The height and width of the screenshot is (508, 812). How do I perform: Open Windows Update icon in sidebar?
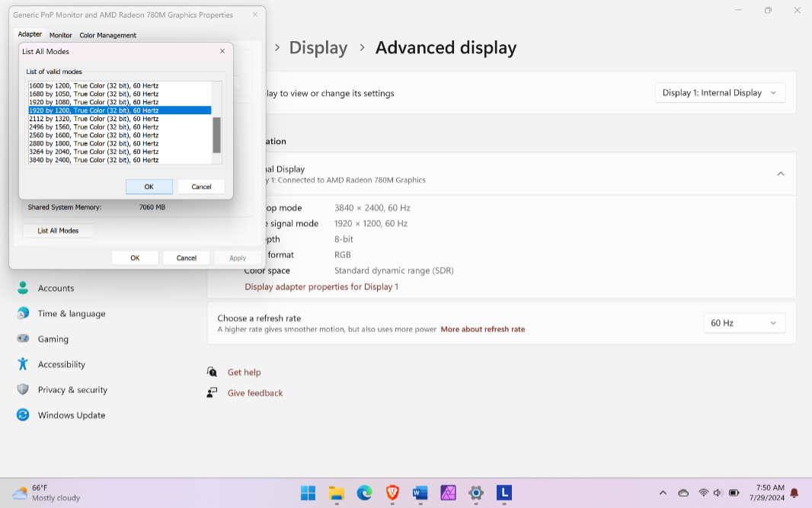23,415
